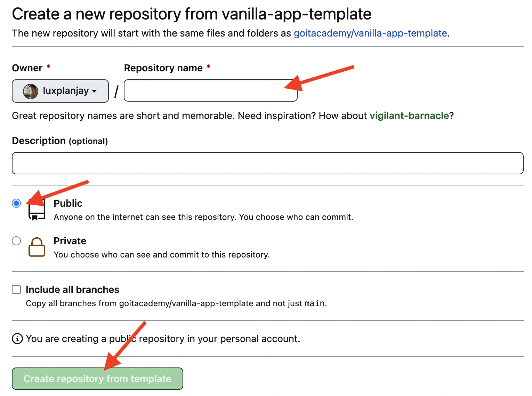
Task: Click the red asterisk beside Owner
Action: [48, 68]
